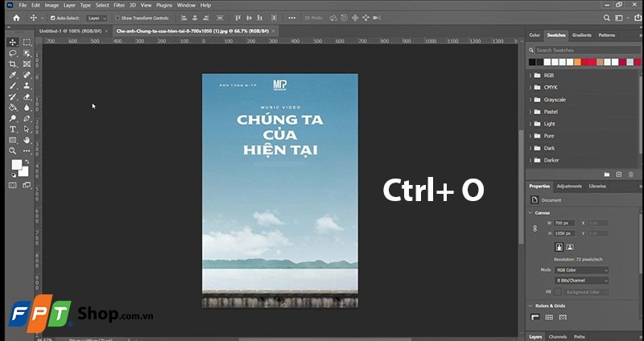This screenshot has width=644, height=341.
Task: Select the Zoom tool
Action: (13, 151)
